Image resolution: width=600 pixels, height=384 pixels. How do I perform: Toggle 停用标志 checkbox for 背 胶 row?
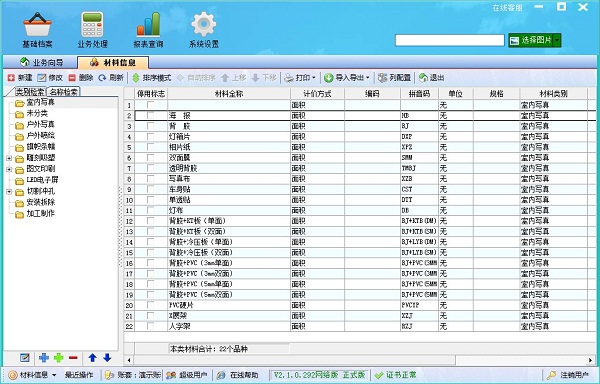151,126
